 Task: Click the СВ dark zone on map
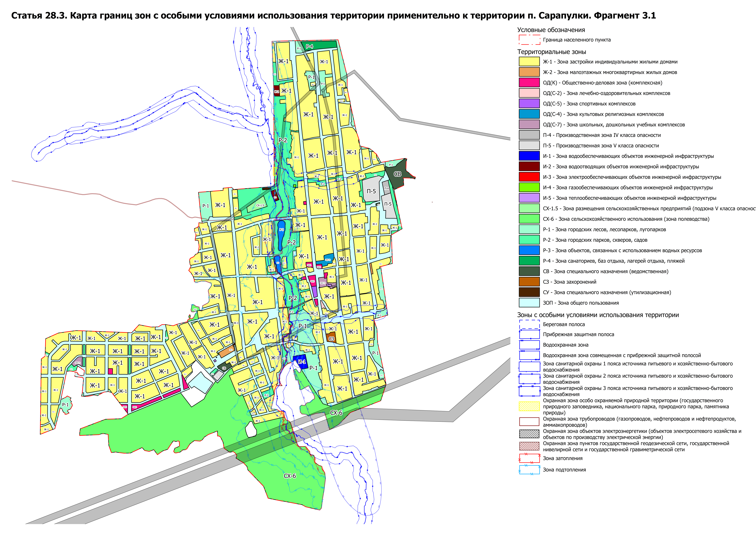[x=398, y=174]
